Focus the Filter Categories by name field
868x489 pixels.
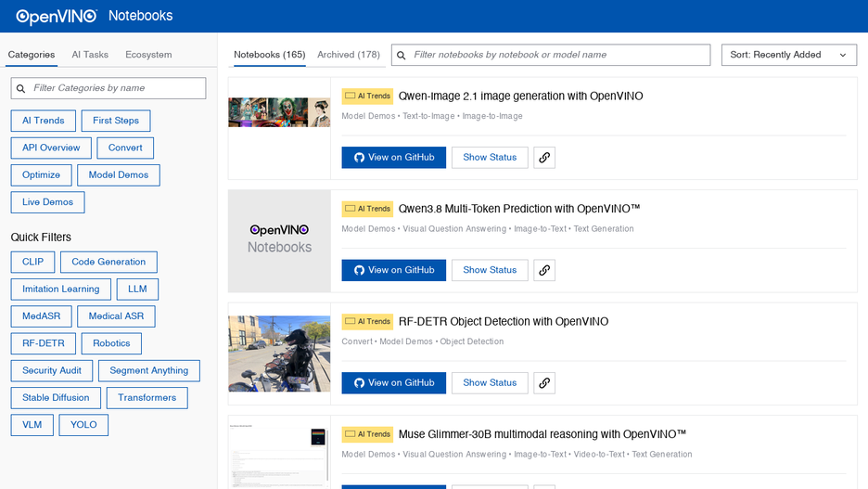click(108, 88)
